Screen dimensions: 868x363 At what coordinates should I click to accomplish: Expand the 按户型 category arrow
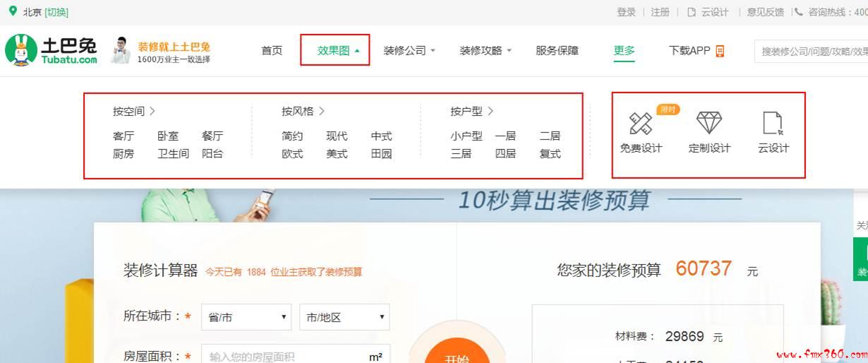tap(490, 111)
